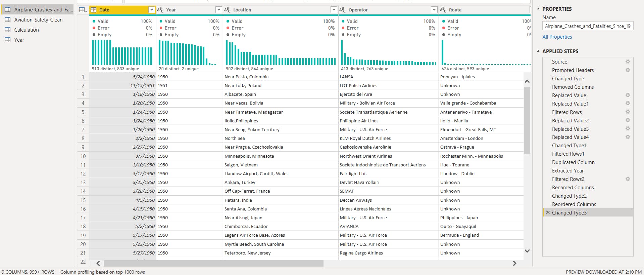Click the '9 COLUMNS, 999+ ROWS' status text

[x=28, y=272]
